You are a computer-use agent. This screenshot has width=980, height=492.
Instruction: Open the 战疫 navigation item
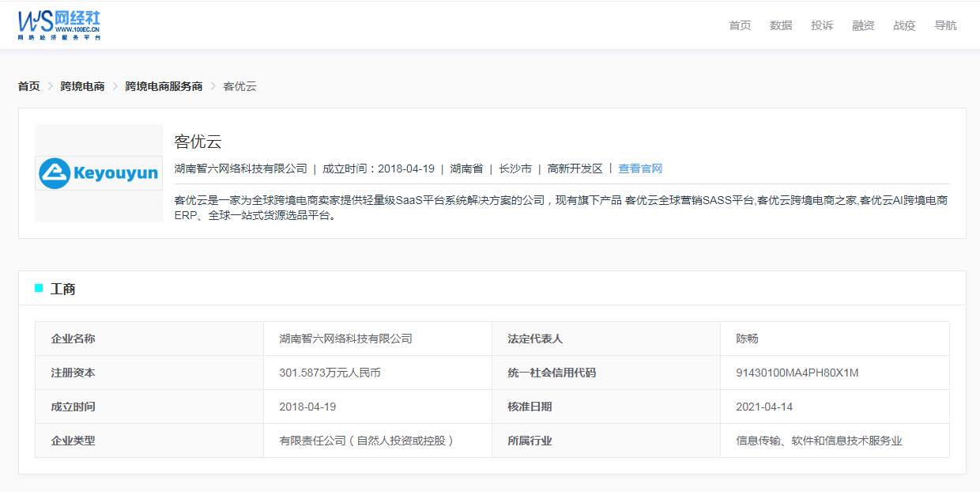pyautogui.click(x=904, y=25)
